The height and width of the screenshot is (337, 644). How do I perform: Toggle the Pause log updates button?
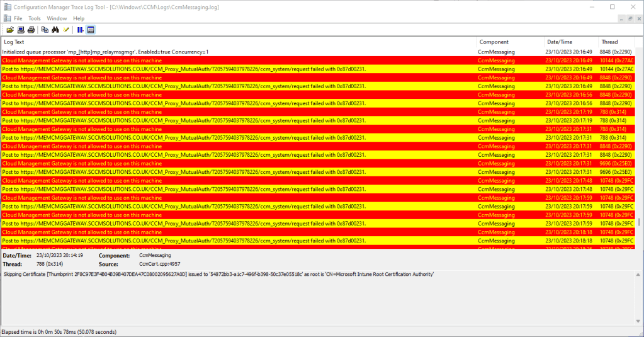pyautogui.click(x=81, y=30)
